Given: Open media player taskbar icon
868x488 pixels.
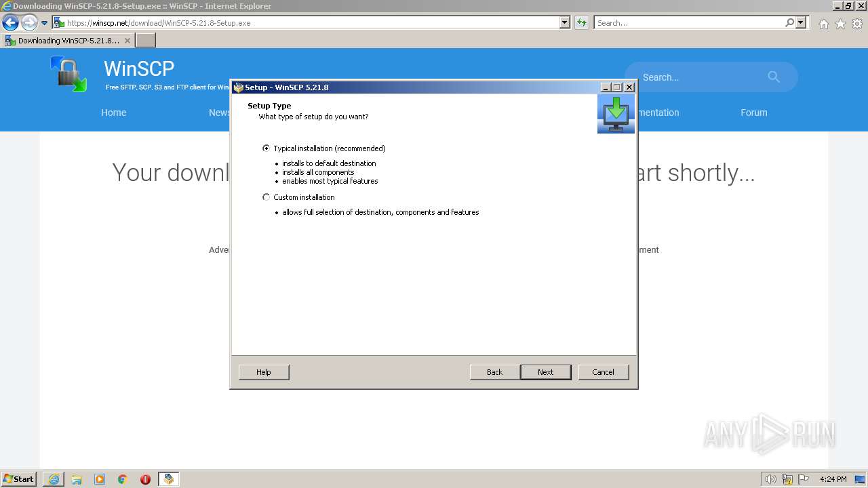Looking at the screenshot, I should click(x=100, y=479).
